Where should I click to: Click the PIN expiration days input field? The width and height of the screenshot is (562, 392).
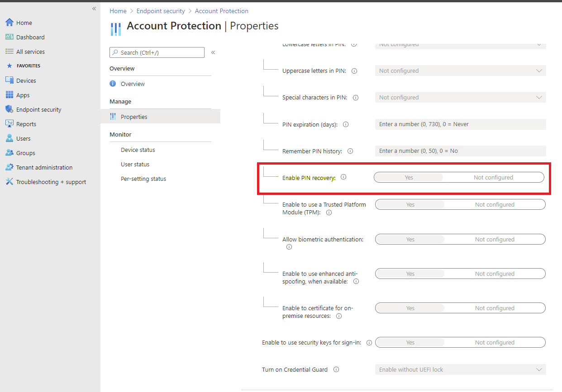click(x=460, y=124)
